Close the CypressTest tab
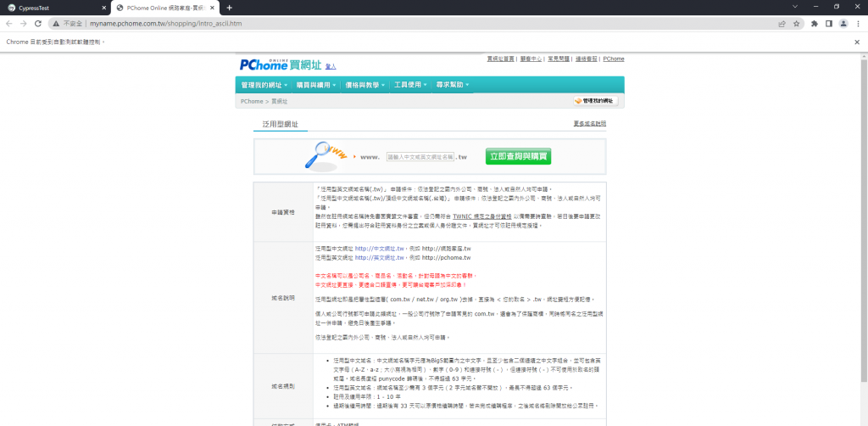Viewport: 868px width, 426px height. pyautogui.click(x=104, y=8)
